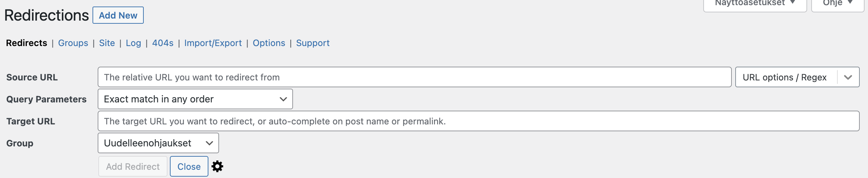Go to the Import/Export tab

tap(213, 43)
